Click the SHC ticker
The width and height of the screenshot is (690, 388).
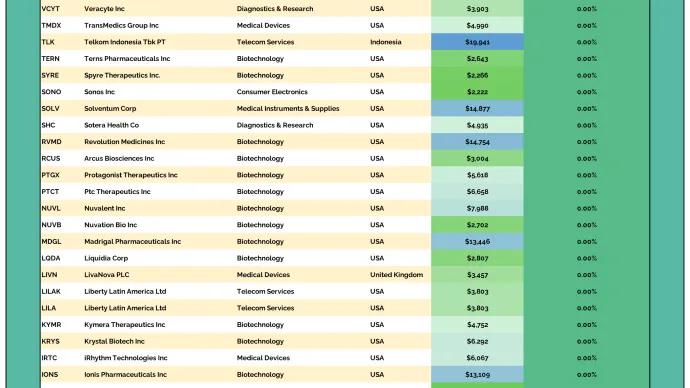pyautogui.click(x=48, y=125)
